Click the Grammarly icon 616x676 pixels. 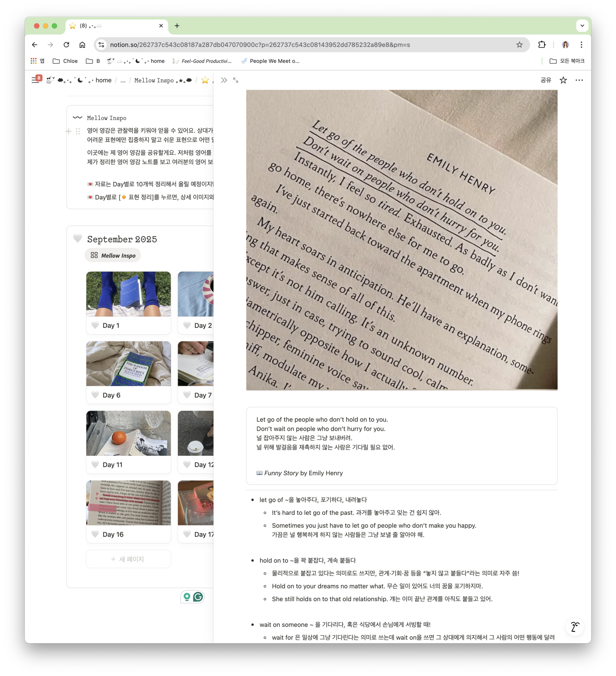coord(198,596)
